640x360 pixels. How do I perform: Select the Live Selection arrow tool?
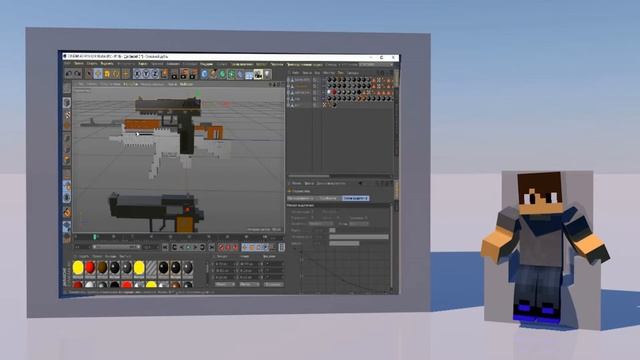tap(89, 74)
